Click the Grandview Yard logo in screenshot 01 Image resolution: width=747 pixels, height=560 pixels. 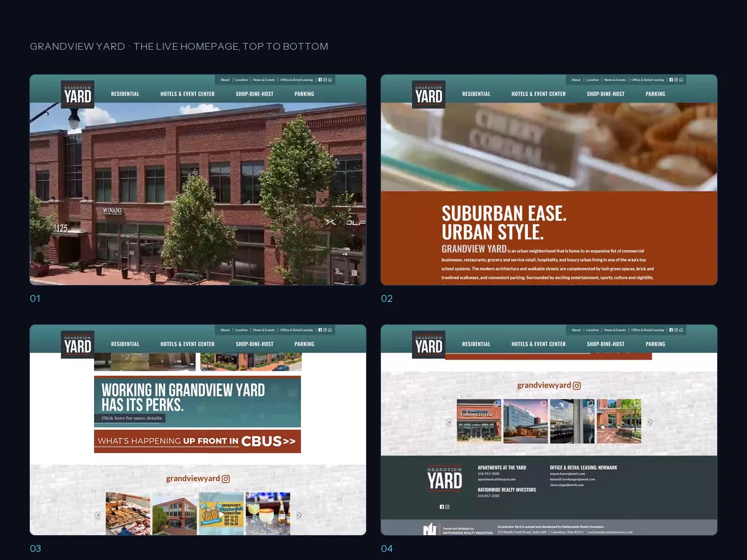(x=78, y=95)
